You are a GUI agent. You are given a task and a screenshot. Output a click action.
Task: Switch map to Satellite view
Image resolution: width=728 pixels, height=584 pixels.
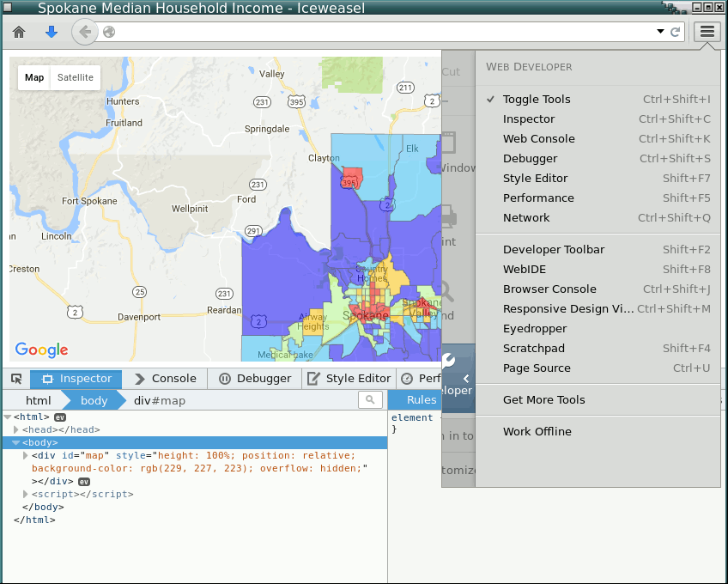(76, 77)
